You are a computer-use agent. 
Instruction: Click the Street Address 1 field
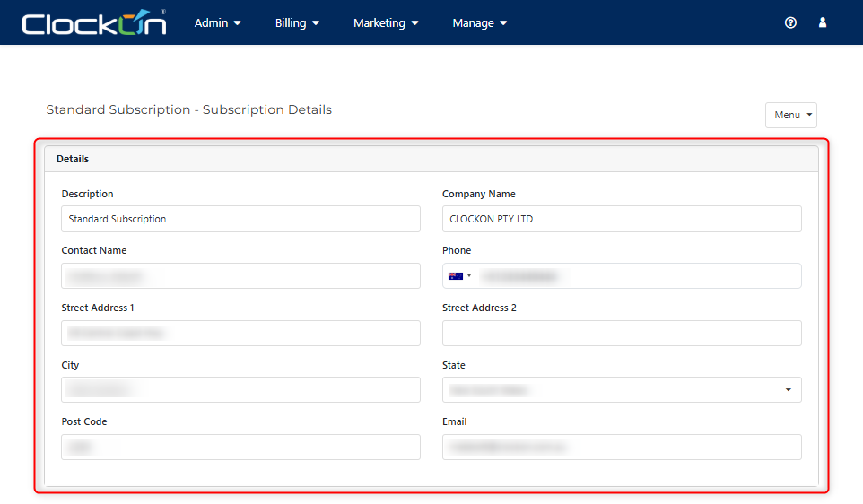(x=240, y=333)
